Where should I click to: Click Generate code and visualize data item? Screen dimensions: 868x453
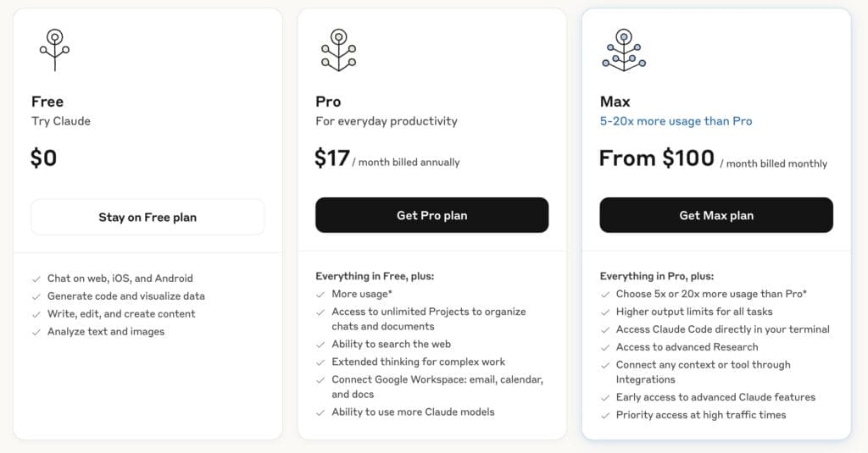pos(125,296)
